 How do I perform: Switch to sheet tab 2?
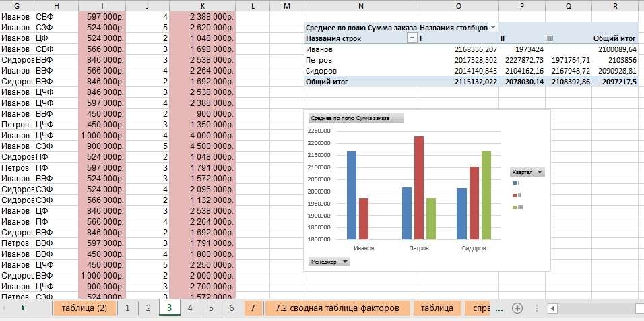tap(149, 308)
